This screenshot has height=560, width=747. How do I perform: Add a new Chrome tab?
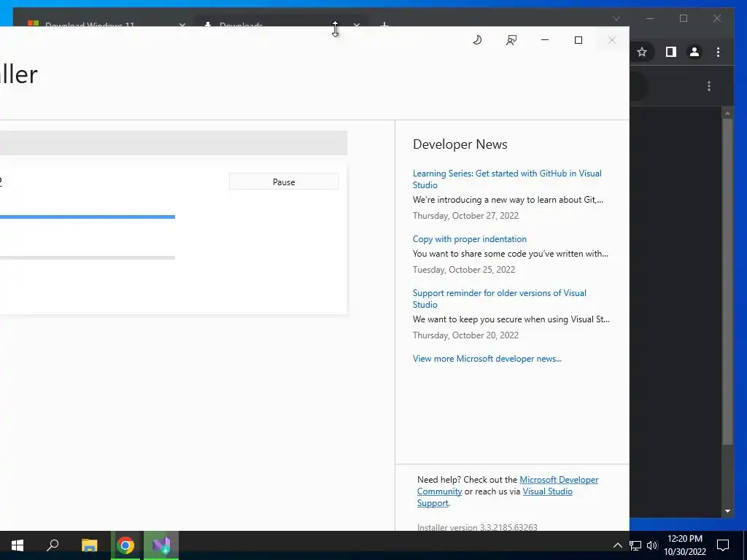coord(384,24)
